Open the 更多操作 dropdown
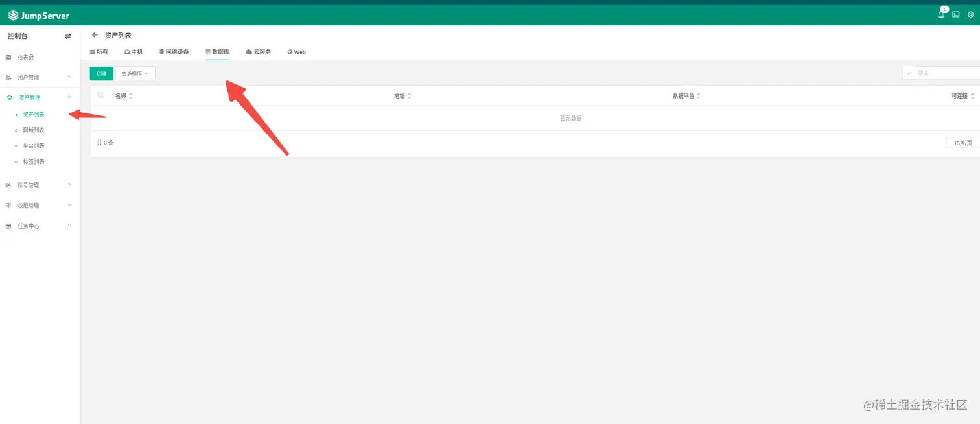Viewport: 980px width, 424px height. [135, 73]
